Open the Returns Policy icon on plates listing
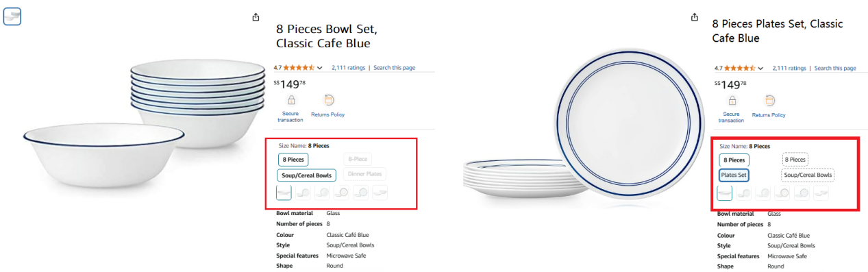This screenshot has height=272, width=868. (770, 100)
